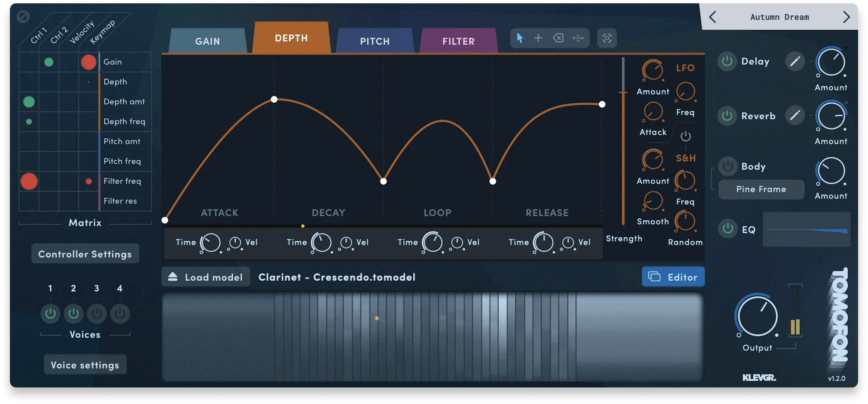Viewport: 868px width, 404px height.
Task: Click the Strength vertical slider
Action: click(623, 141)
